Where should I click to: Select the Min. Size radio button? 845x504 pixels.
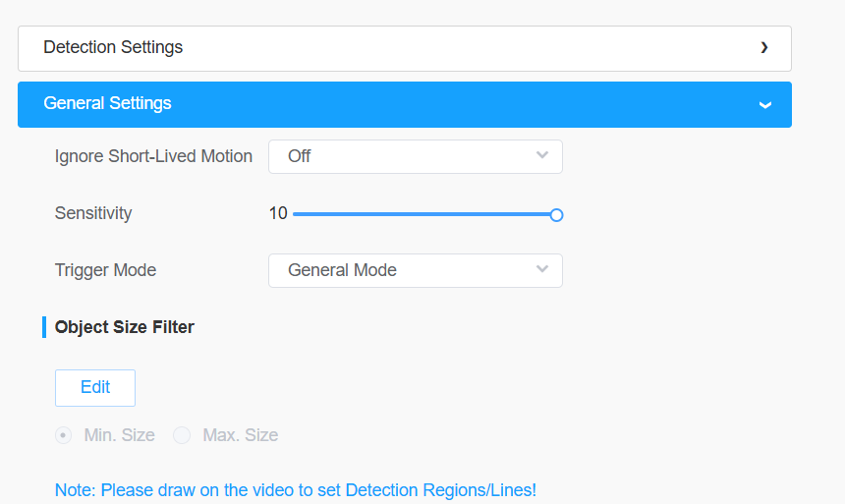(x=64, y=435)
